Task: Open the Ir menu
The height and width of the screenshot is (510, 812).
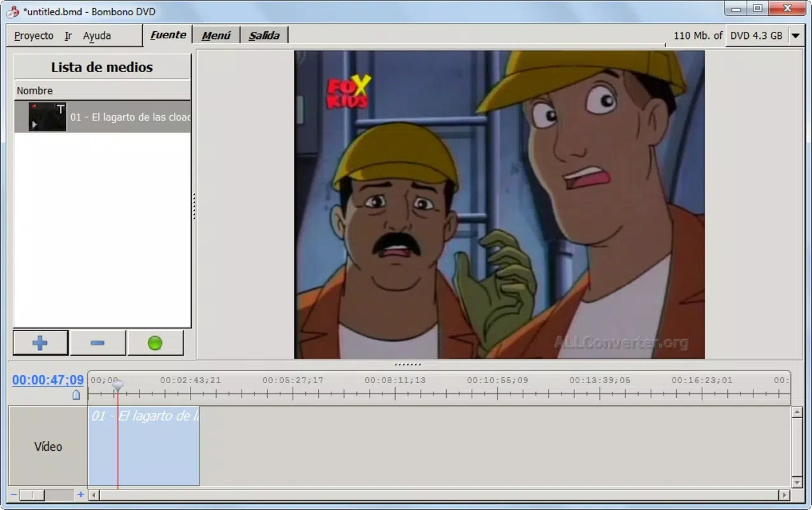Action: [68, 36]
